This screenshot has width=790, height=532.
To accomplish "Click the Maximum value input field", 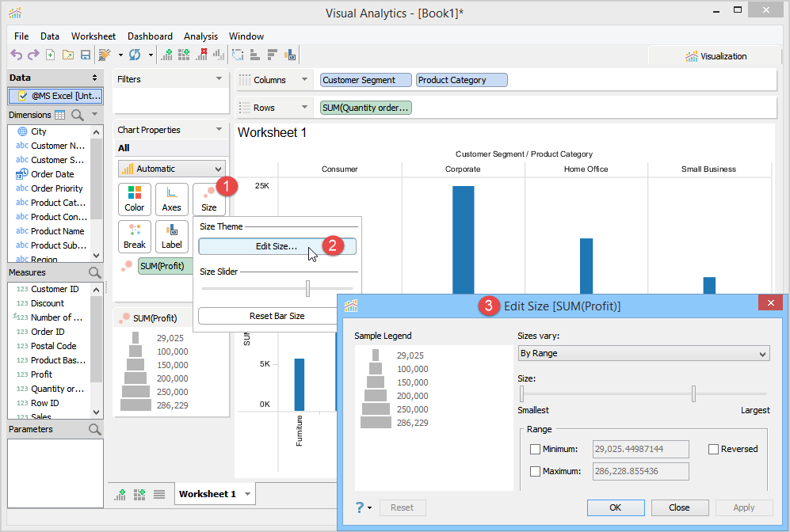I will (640, 471).
